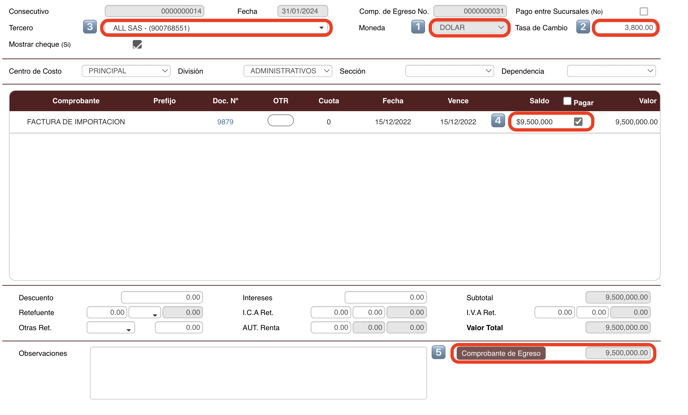
Task: Click the Cuota column header
Action: pyautogui.click(x=329, y=101)
